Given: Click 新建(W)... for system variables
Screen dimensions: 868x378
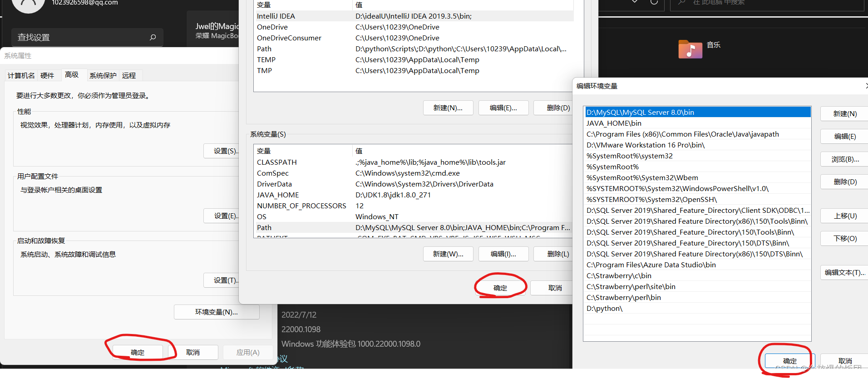Looking at the screenshot, I should click(448, 254).
